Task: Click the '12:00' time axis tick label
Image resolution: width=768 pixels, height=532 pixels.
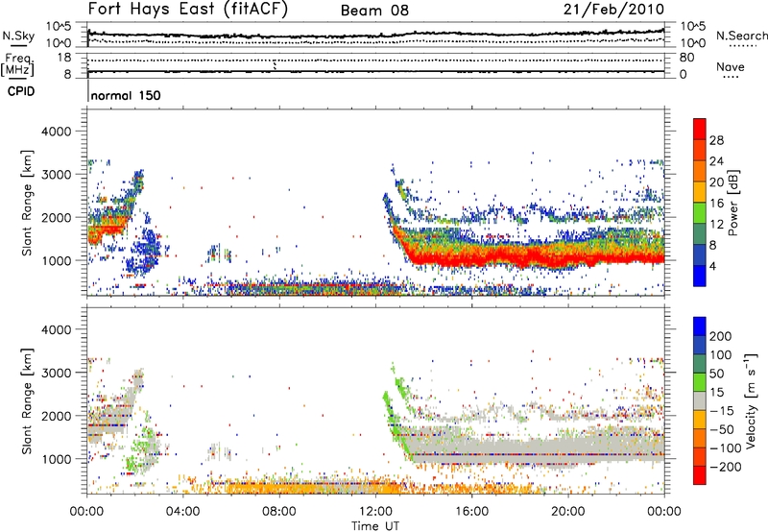Action: point(375,512)
